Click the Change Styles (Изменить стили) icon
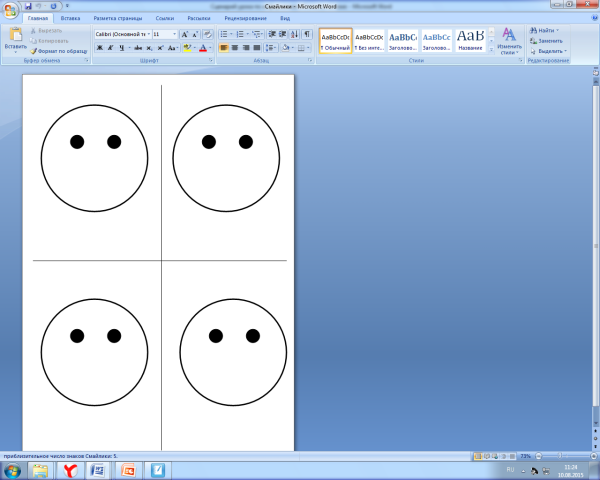 [509, 40]
